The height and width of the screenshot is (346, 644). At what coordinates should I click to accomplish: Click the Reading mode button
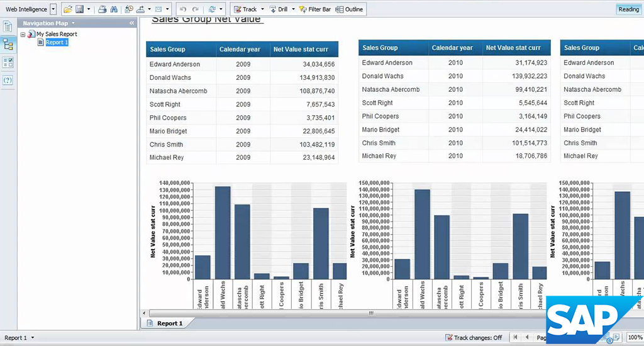click(x=628, y=9)
